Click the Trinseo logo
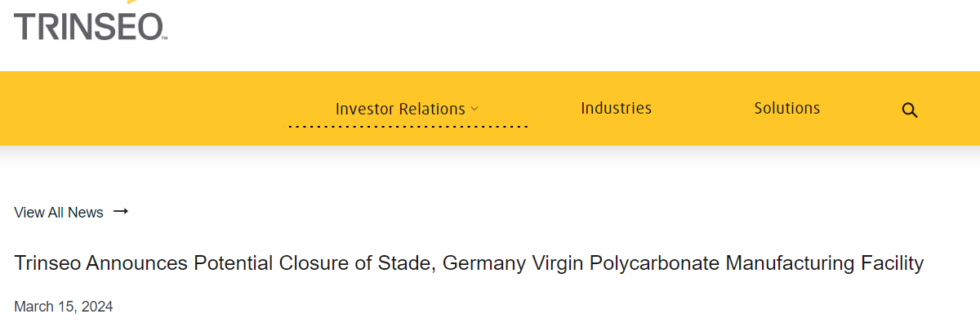Screen dimensions: 980x323 pyautogui.click(x=91, y=26)
